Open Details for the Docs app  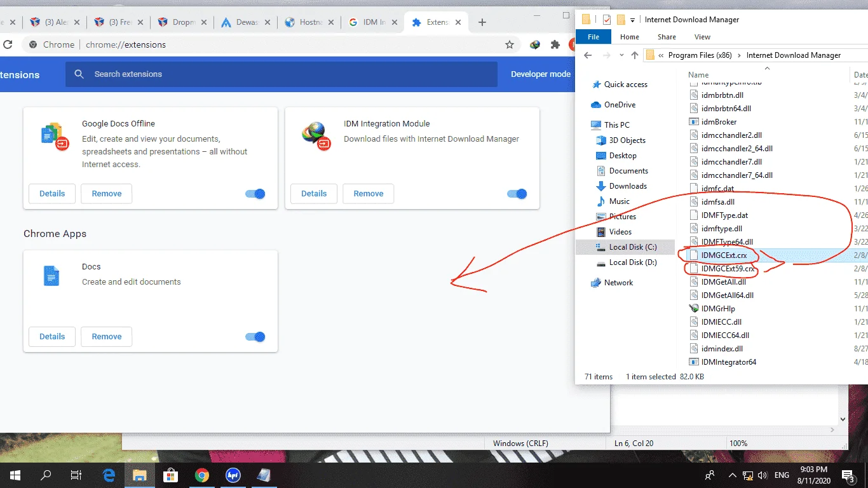point(52,337)
